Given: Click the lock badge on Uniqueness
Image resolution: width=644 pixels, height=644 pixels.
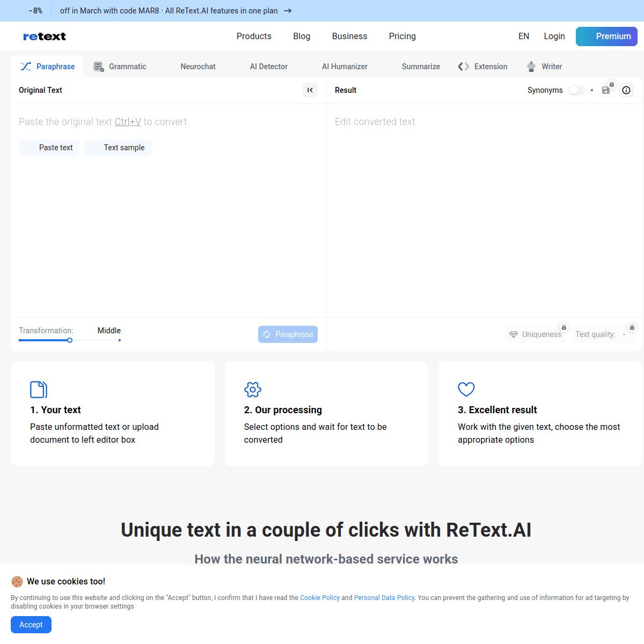Looking at the screenshot, I should coord(563,327).
